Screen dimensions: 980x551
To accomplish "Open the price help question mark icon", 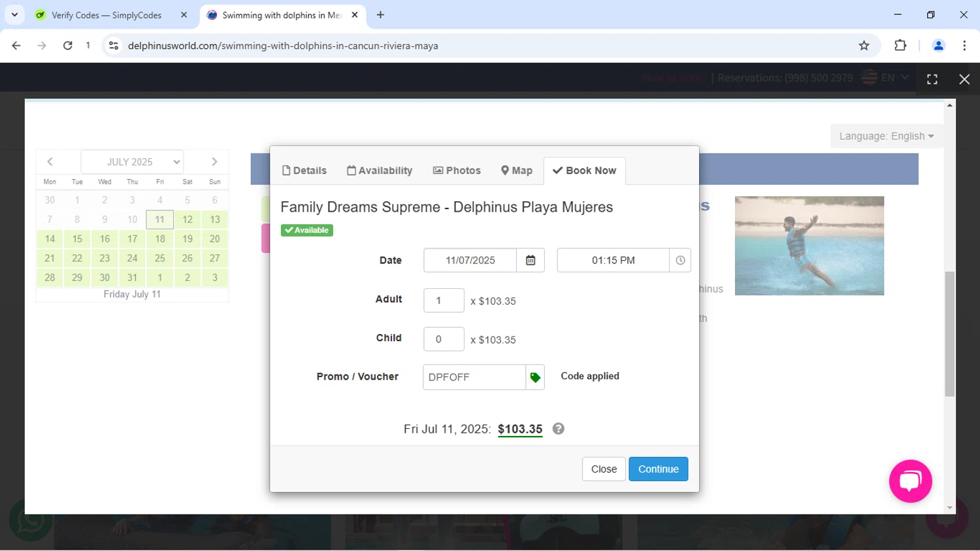I will coord(559,429).
